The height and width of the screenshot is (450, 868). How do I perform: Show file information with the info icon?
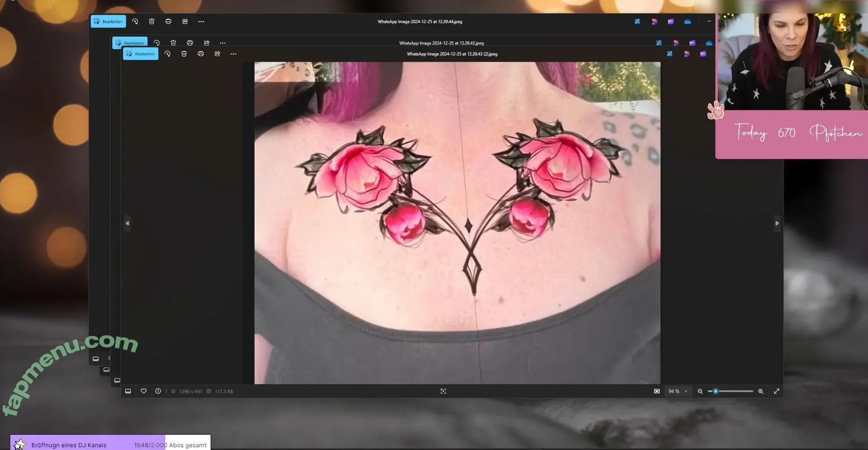coord(158,391)
